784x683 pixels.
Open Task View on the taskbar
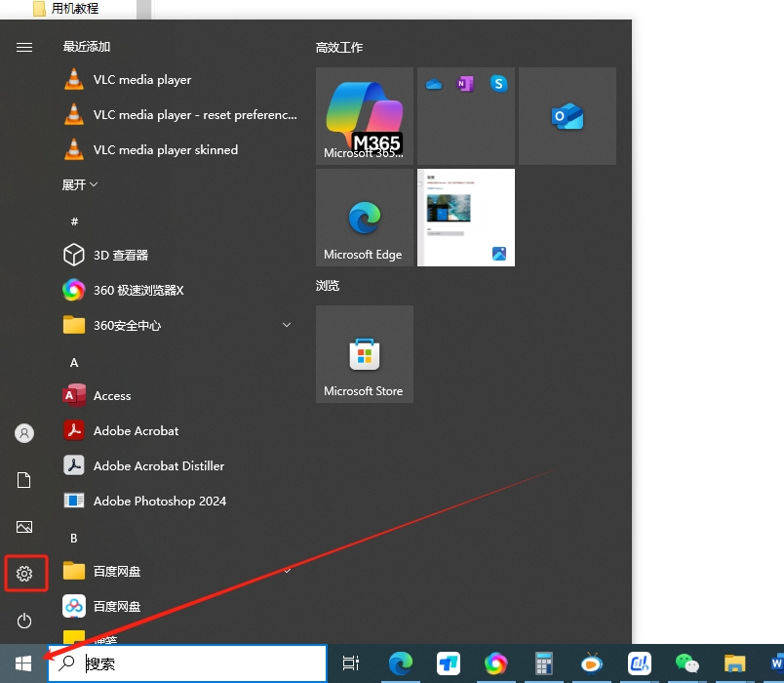coord(350,663)
